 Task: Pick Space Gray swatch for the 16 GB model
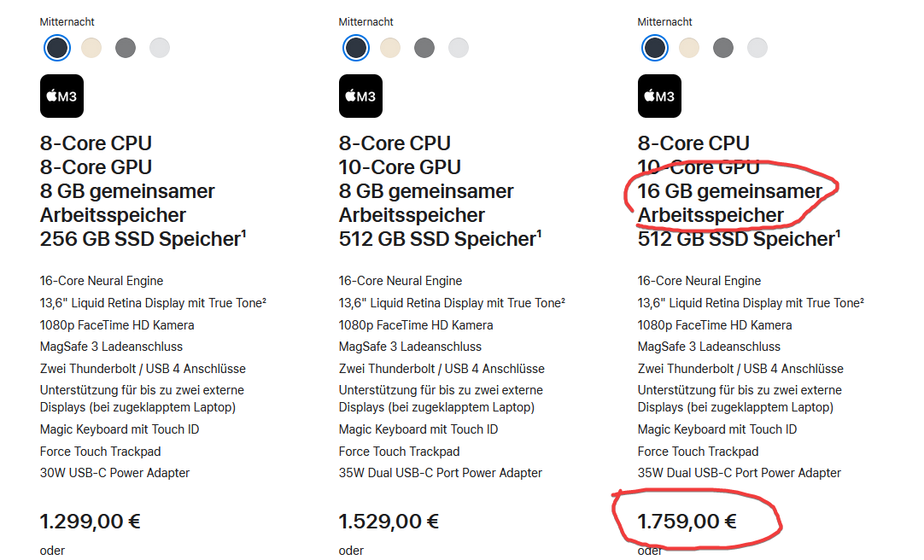tap(723, 48)
